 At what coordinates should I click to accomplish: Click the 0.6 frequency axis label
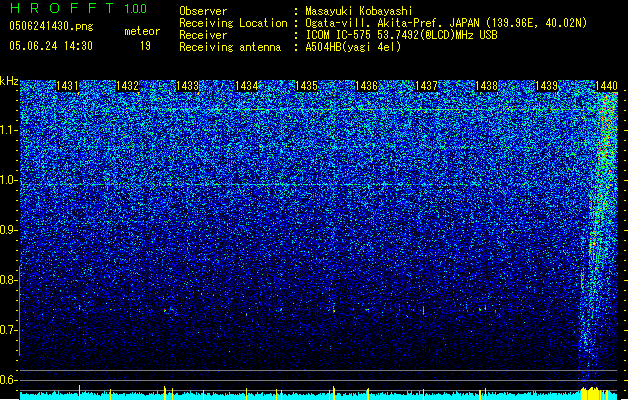point(9,380)
